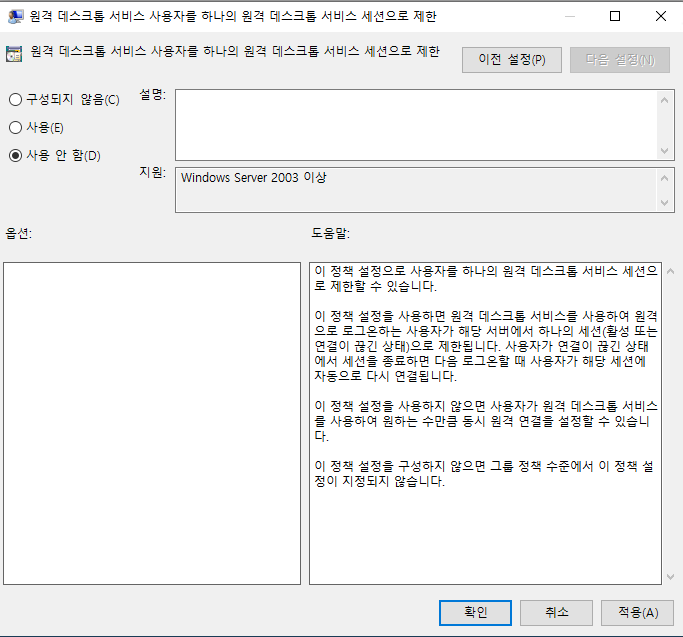Minimize the policy setting window
This screenshot has width=683, height=637.
pyautogui.click(x=568, y=17)
